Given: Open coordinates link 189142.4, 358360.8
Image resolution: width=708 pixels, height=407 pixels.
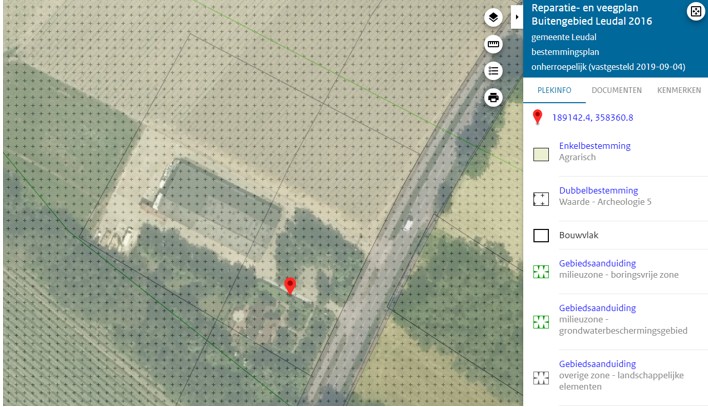Looking at the screenshot, I should coord(592,118).
